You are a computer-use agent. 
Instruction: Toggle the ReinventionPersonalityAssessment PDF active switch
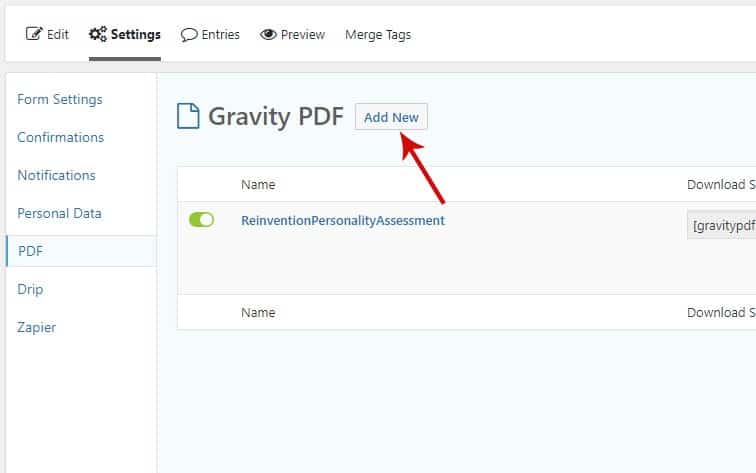click(202, 220)
